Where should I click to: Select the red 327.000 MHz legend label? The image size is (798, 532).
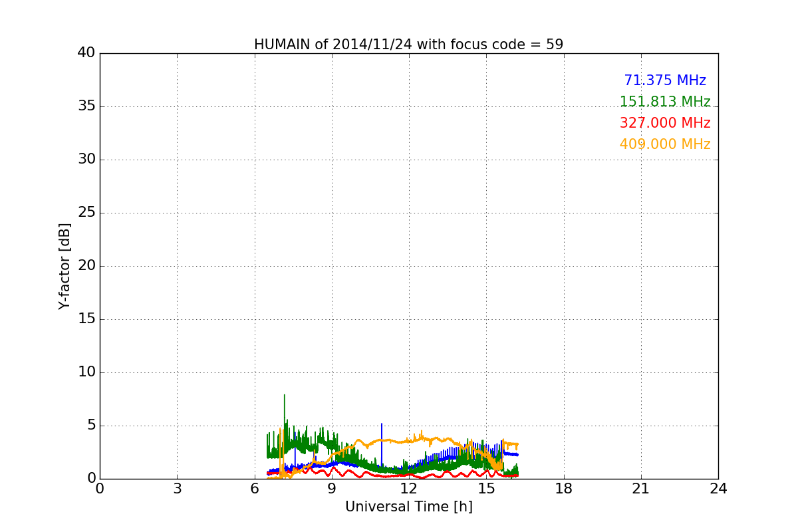[665, 123]
